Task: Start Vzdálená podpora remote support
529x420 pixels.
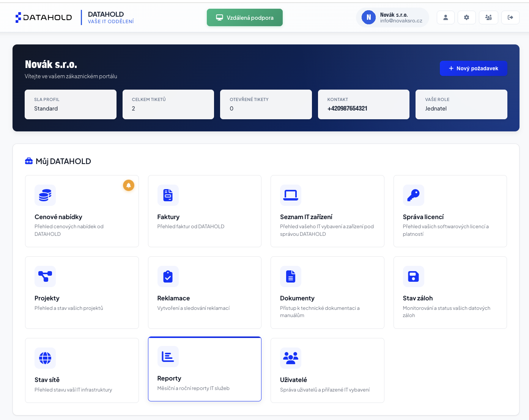Action: tap(245, 17)
